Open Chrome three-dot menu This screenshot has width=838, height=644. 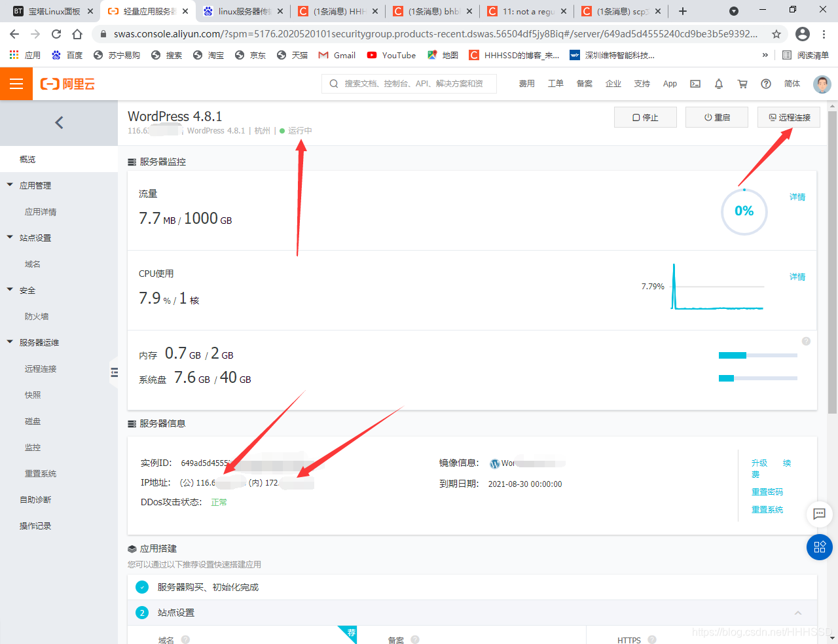pos(824,34)
